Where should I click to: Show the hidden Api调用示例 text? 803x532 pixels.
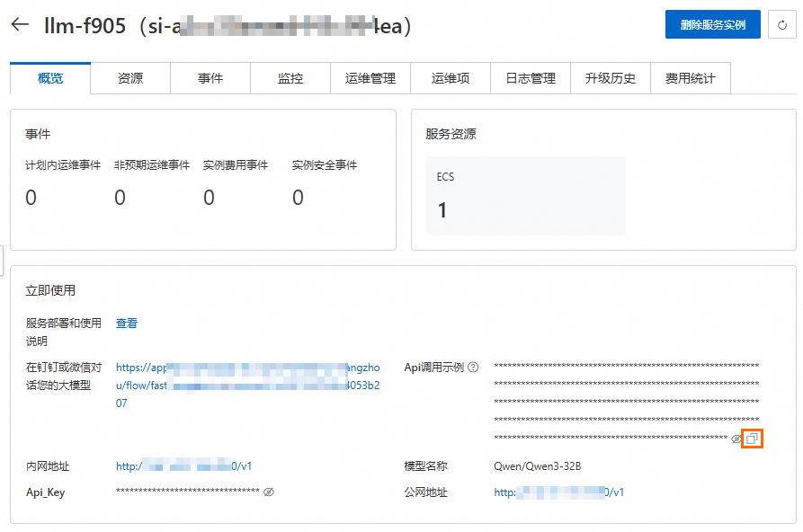click(x=736, y=439)
